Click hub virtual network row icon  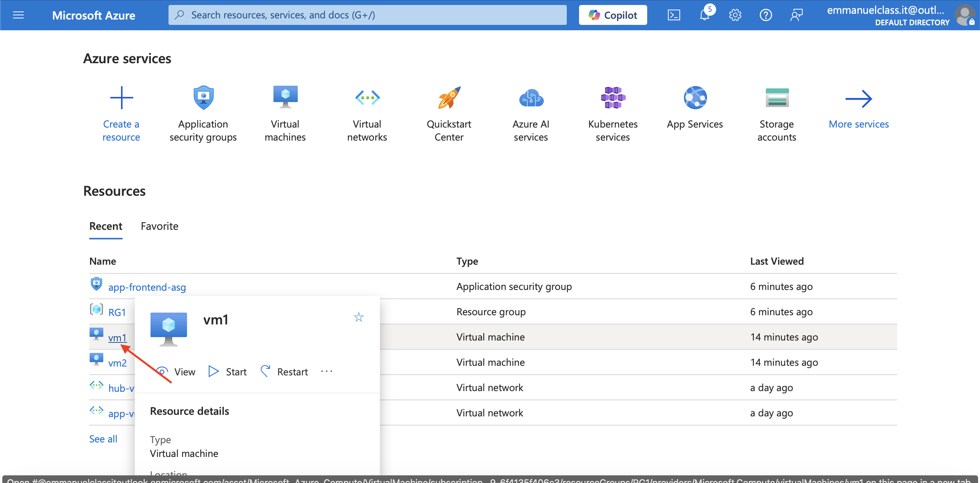[x=97, y=385]
